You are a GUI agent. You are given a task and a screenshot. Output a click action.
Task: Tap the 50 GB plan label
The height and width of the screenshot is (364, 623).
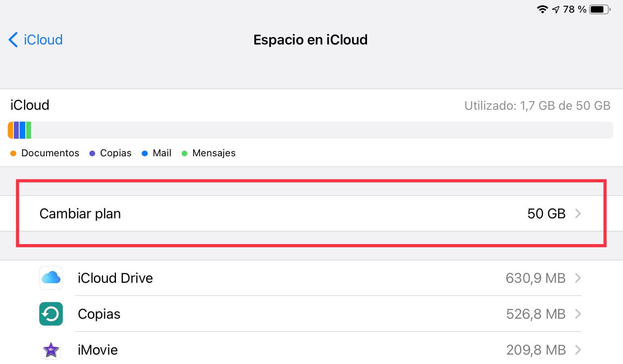click(546, 213)
